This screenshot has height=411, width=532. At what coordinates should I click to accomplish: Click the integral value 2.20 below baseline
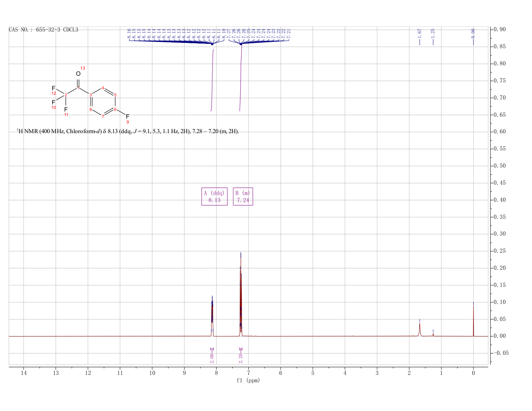point(241,358)
